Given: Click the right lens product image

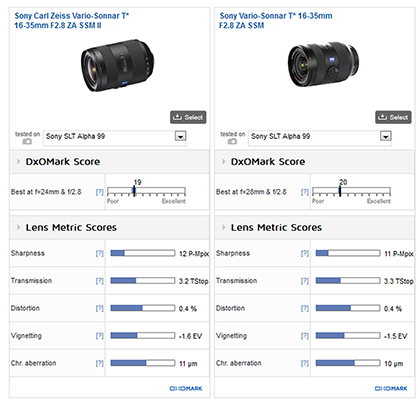Looking at the screenshot, I should (x=323, y=64).
